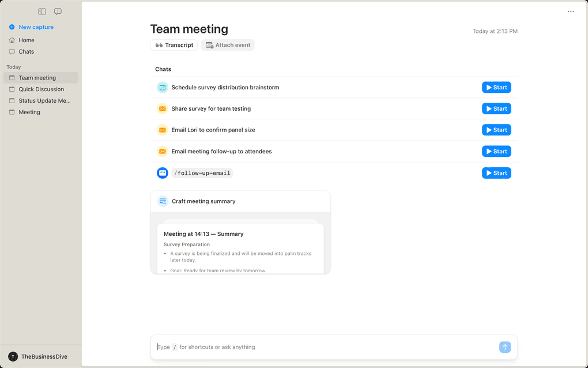Click the feedback speech bubble icon
The image size is (588, 368).
(x=58, y=12)
